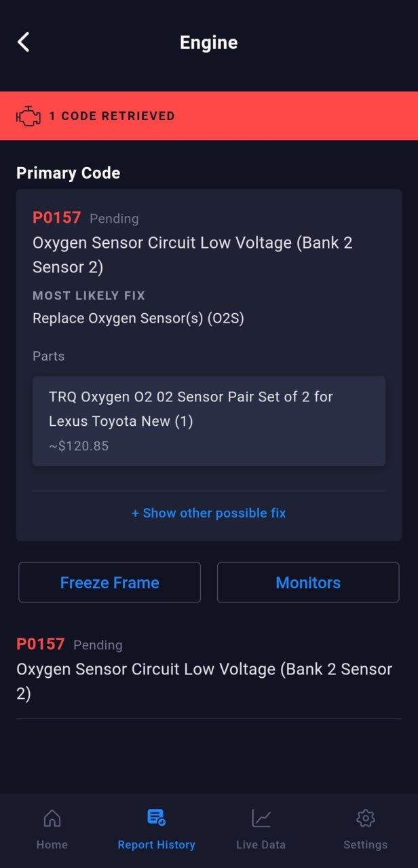
Task: Tap the back arrow icon
Action: (x=23, y=42)
